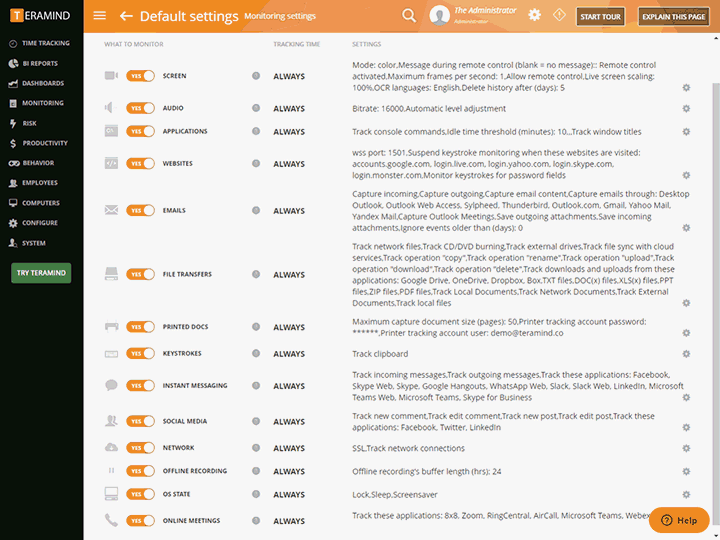
Task: Expand the Configure sidebar section
Action: pyautogui.click(x=40, y=223)
